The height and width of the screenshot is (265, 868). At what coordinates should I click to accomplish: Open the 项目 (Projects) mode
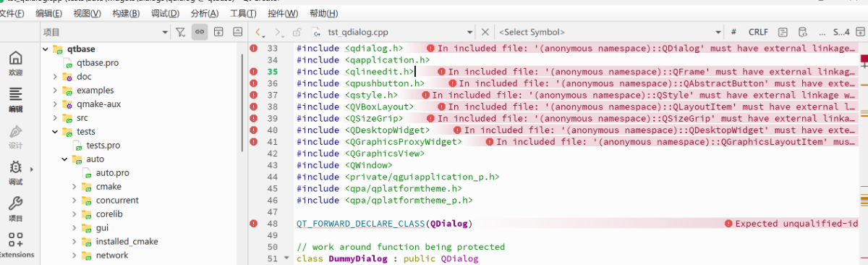point(15,209)
